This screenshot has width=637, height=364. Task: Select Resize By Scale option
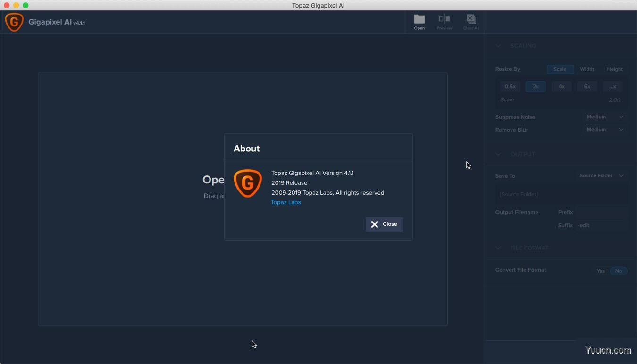click(x=560, y=69)
